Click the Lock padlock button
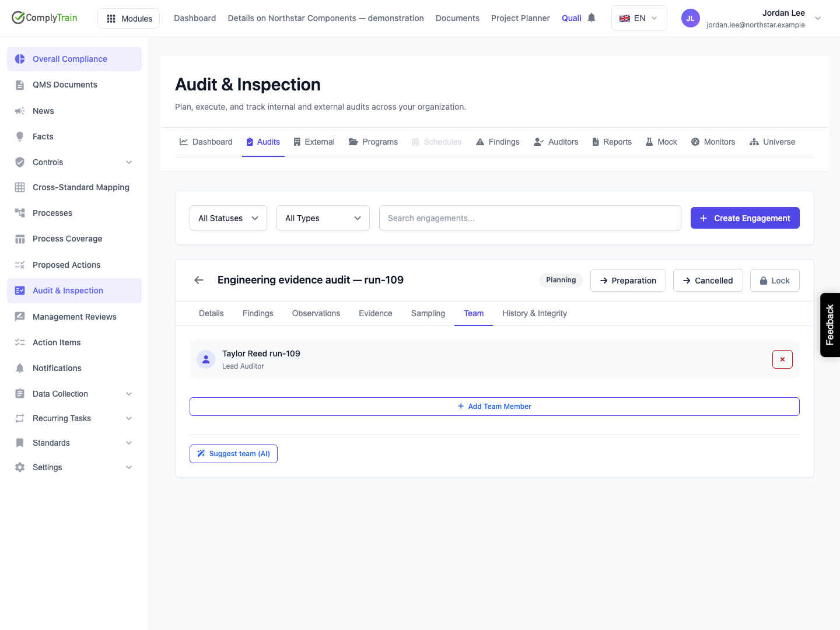Viewport: 840px width, 630px height. [x=775, y=281]
